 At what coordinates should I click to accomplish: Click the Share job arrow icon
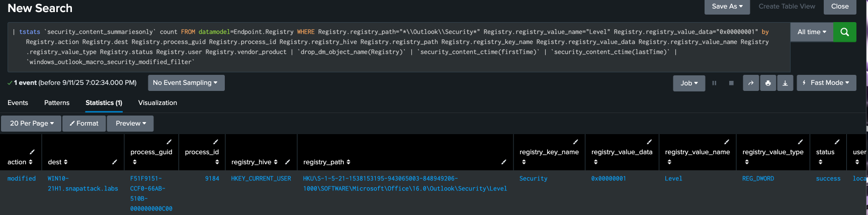[x=751, y=83]
